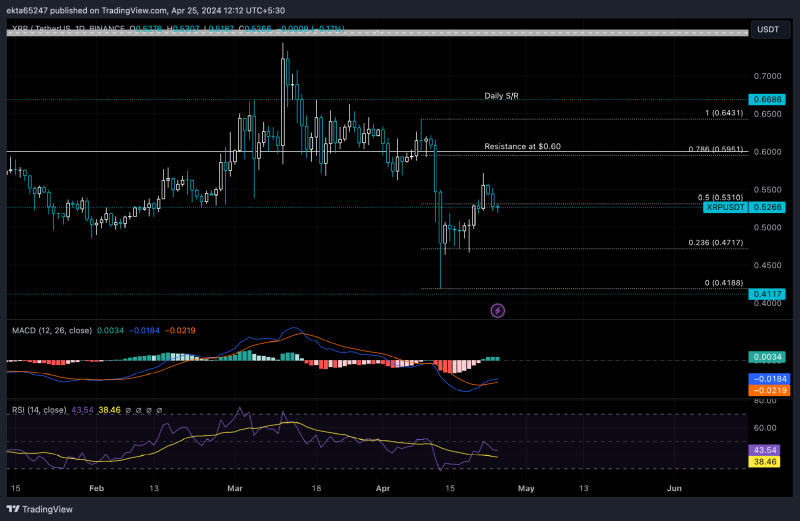The width and height of the screenshot is (800, 521).
Task: Open the USDT currency selector
Action: tap(768, 30)
